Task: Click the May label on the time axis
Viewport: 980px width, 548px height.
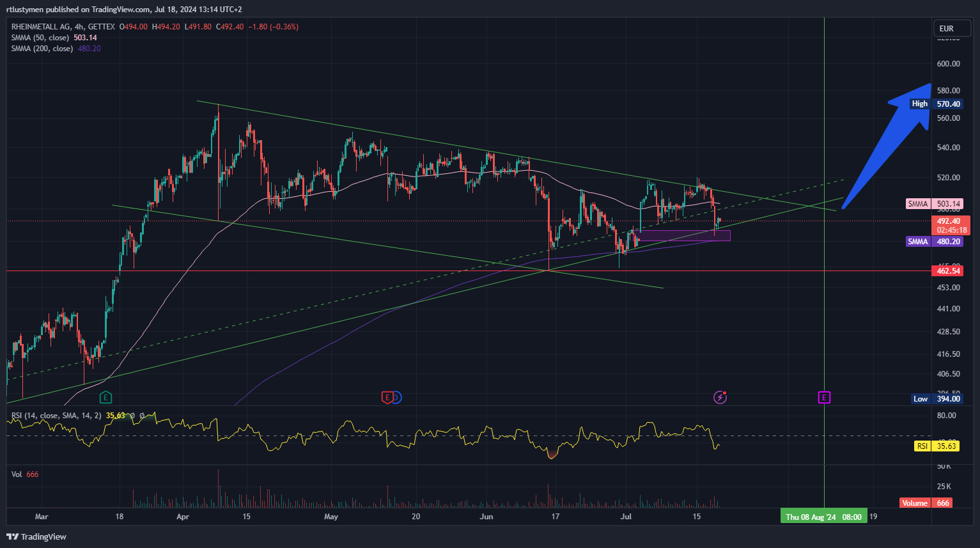Action: click(331, 517)
